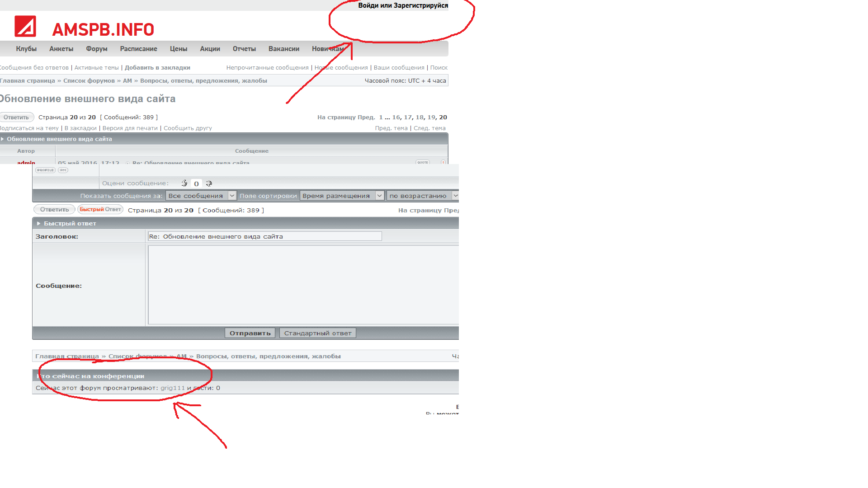
Task: Open the "по возрастанию" order dropdown
Action: point(423,196)
